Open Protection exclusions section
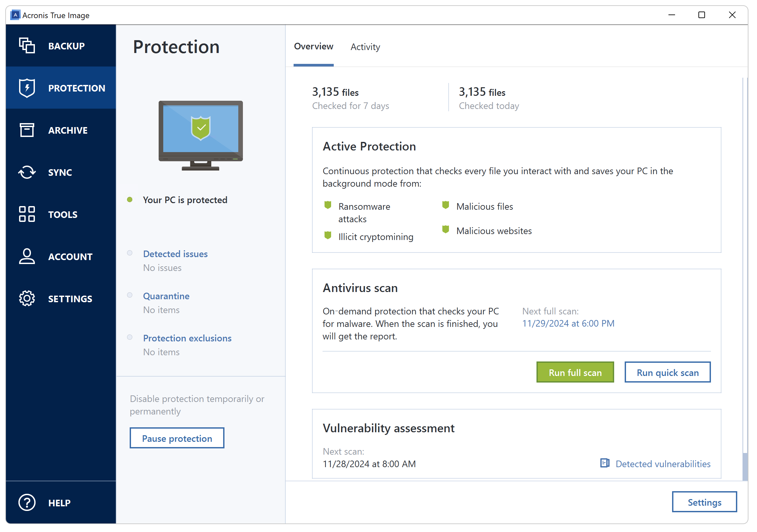This screenshot has width=757, height=532. pyautogui.click(x=187, y=337)
